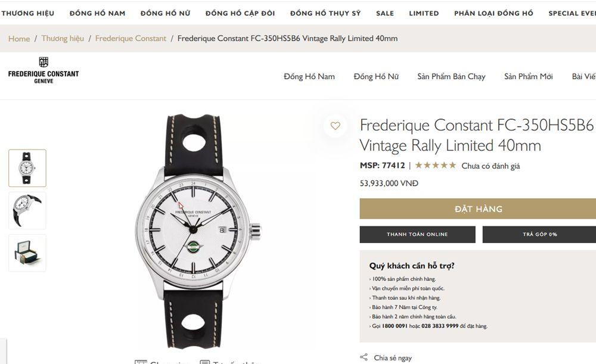Select the angled watch side thumbnail
The image size is (596, 364).
27,210
